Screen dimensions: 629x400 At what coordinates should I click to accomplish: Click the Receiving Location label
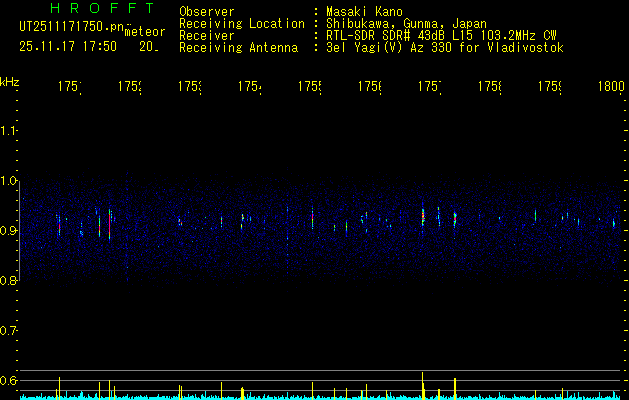[x=242, y=24]
